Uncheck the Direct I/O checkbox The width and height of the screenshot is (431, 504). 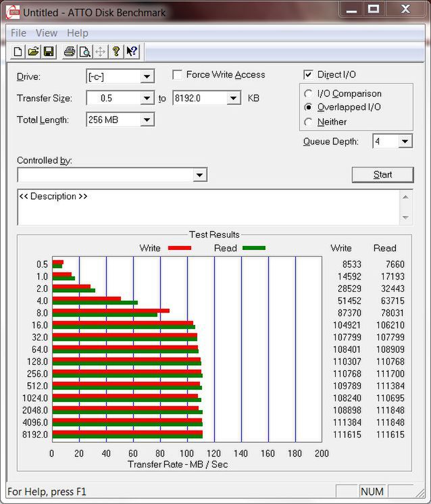tap(308, 74)
